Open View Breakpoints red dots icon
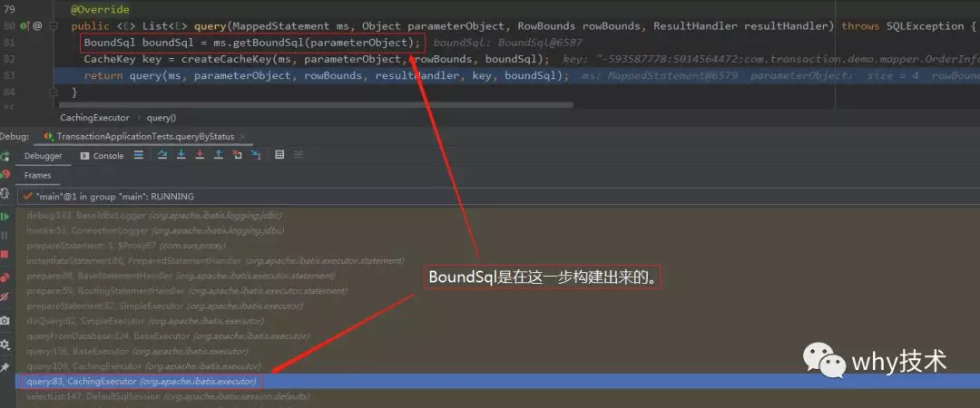Viewport: 980px width, 408px height. [5, 277]
